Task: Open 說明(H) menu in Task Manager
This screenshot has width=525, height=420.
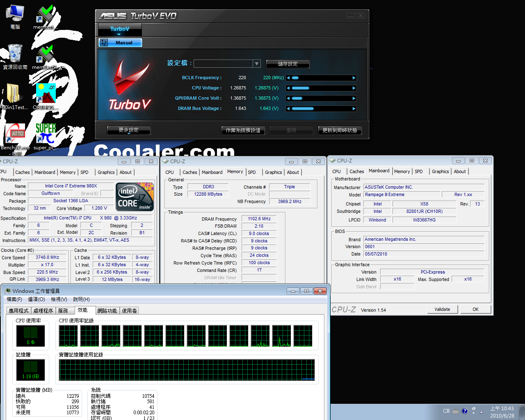Action: (81, 299)
